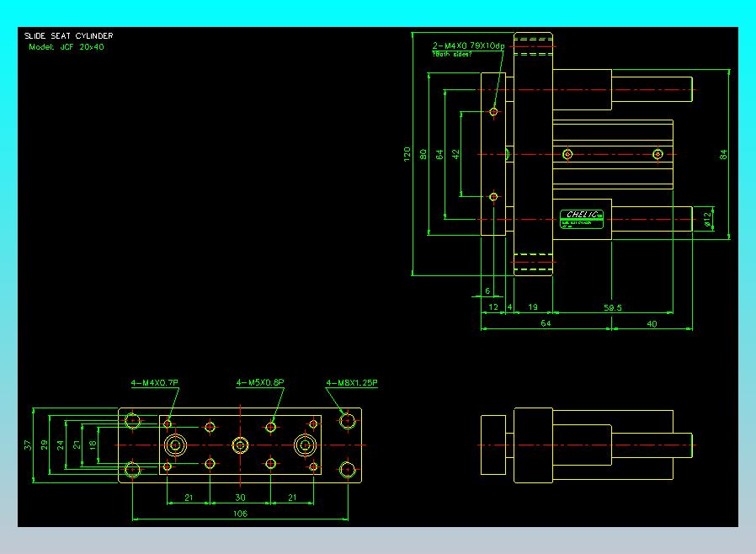Select the 42 hole spacing dimension
Screen dimensions: 756x554
click(455, 153)
